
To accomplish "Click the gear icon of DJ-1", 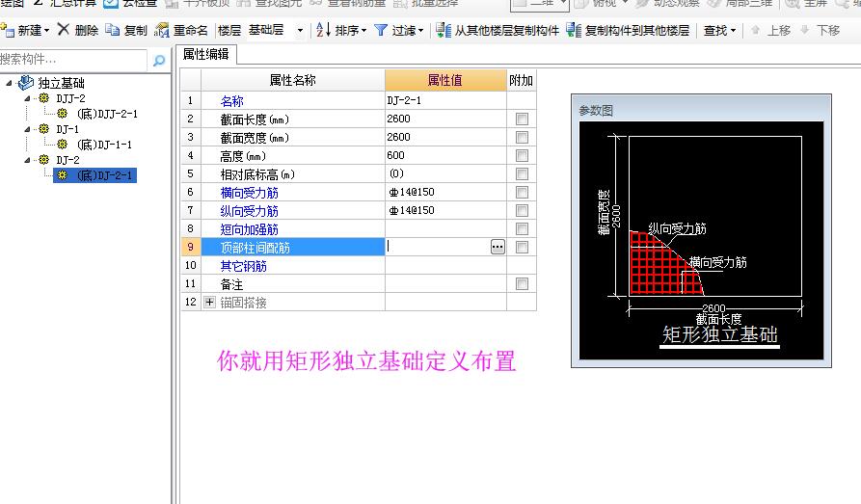I will 44,129.
